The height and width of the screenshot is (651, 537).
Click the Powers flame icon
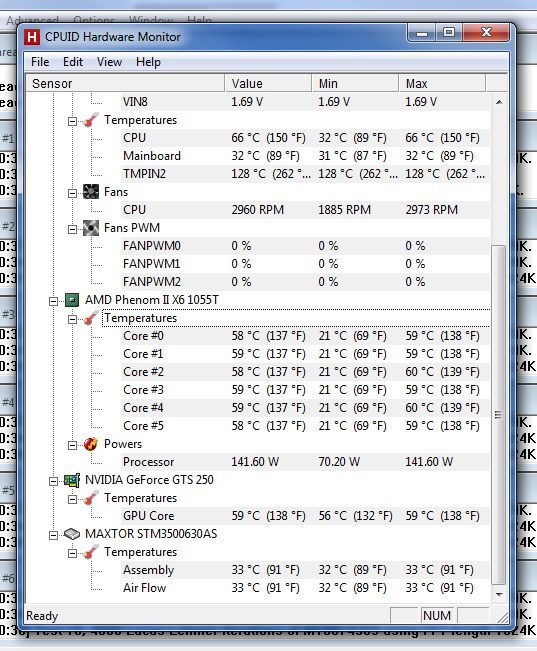(x=91, y=444)
